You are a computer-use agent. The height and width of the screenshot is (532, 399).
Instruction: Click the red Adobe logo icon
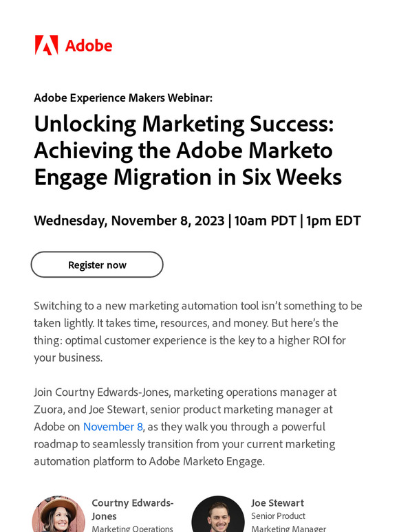coord(46,45)
